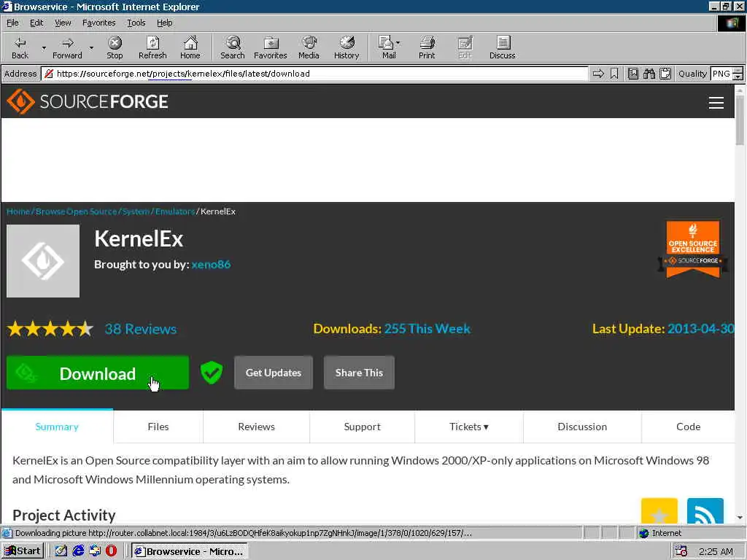Screen dimensions: 747x560
Task: Switch to the Reviews tab
Action: [256, 427]
